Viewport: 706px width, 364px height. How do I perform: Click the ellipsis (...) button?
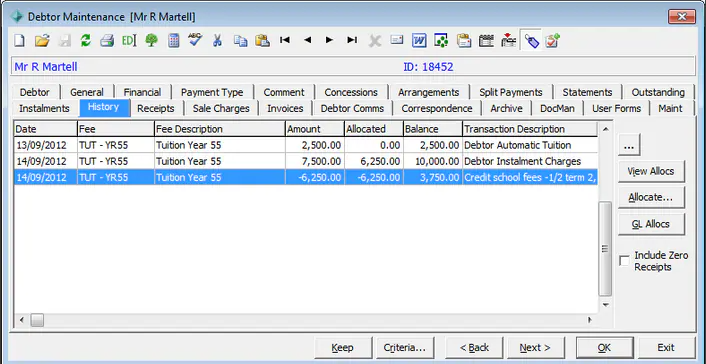(x=629, y=145)
